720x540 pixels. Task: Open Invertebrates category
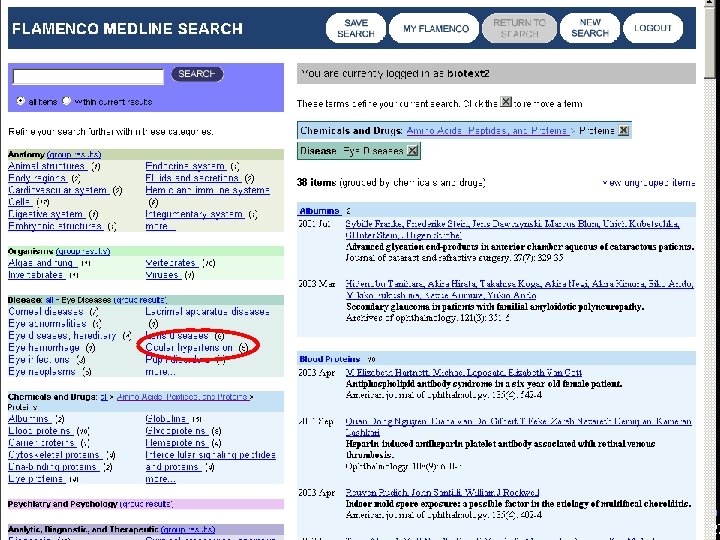[36, 275]
